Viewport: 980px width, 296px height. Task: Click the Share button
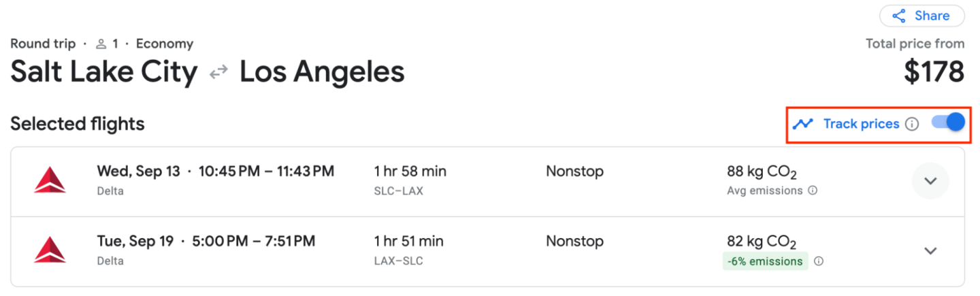pos(921,16)
